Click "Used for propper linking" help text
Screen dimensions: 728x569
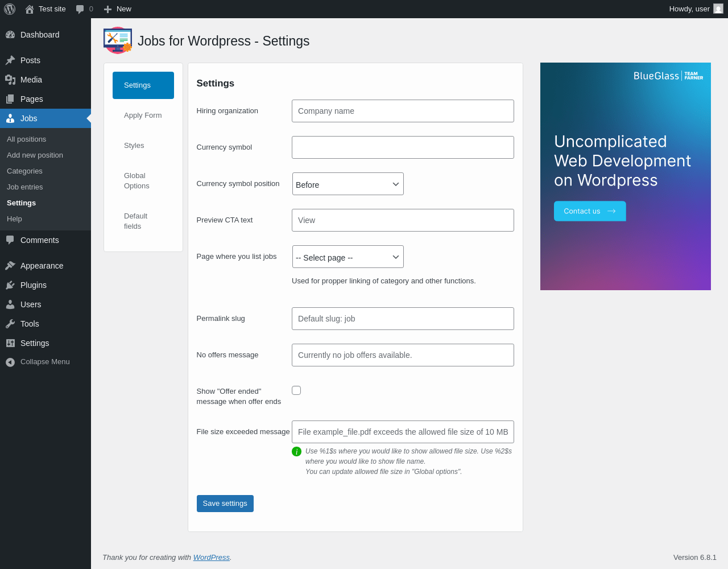(x=384, y=281)
